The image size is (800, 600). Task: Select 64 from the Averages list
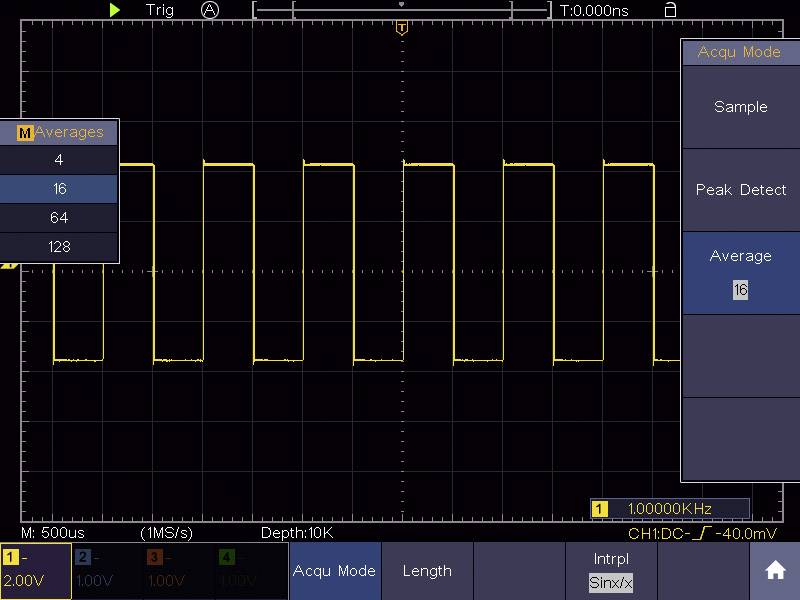pos(59,217)
